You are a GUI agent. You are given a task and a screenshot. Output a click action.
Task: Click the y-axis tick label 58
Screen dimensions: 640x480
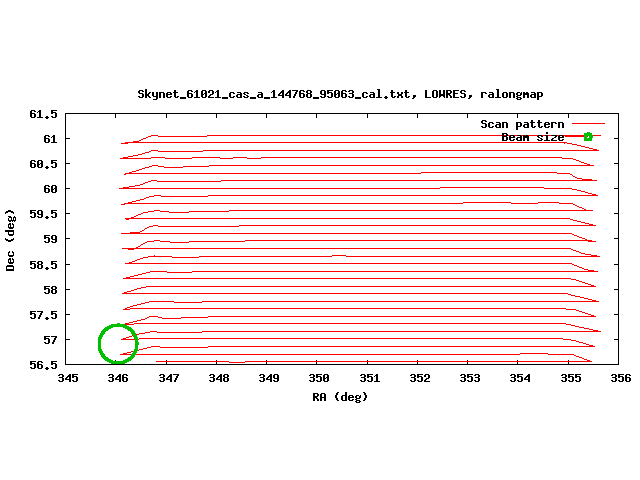pyautogui.click(x=51, y=290)
